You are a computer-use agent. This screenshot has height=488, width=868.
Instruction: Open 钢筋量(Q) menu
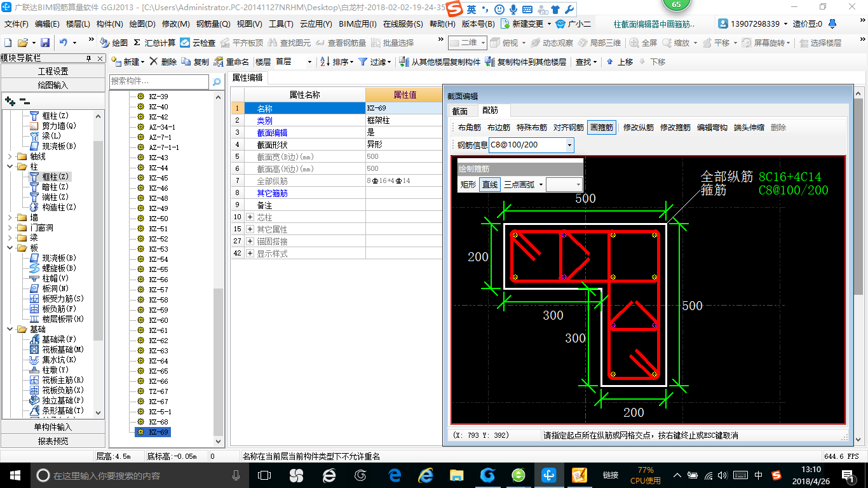pos(213,24)
